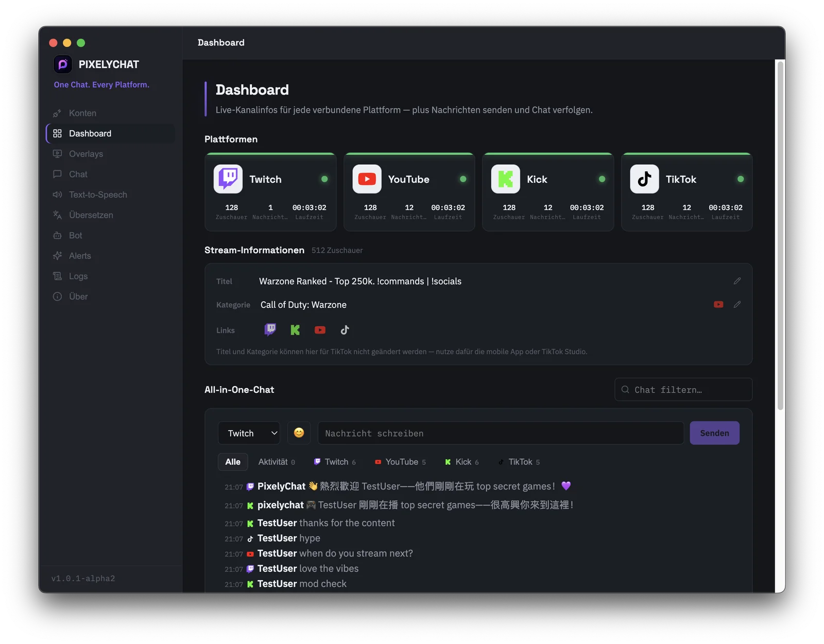Click 'mod check' chat message
The height and width of the screenshot is (644, 824).
click(x=323, y=584)
